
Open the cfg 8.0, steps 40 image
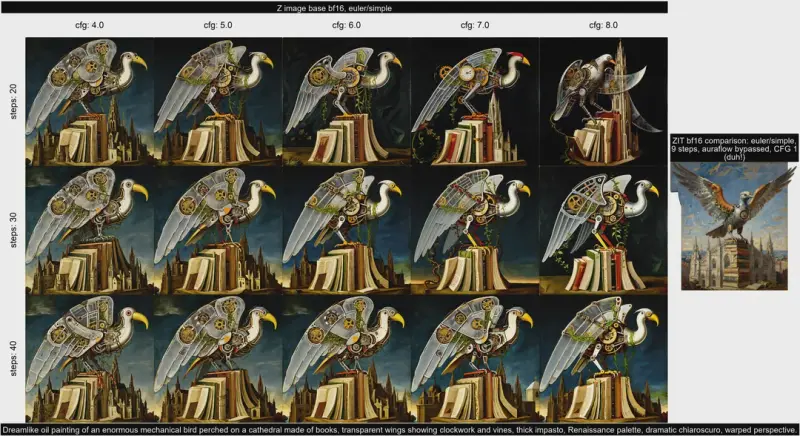[x=603, y=356]
